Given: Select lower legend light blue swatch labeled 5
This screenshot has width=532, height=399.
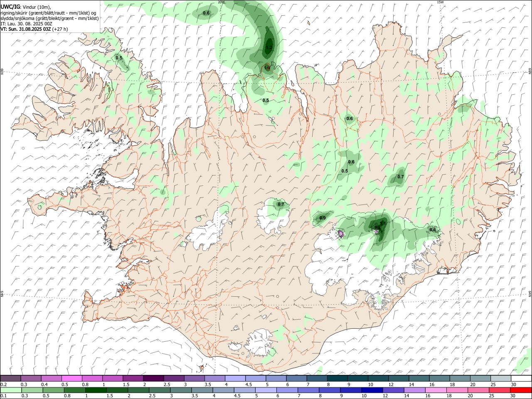Looking at the screenshot, I should coord(265,390).
